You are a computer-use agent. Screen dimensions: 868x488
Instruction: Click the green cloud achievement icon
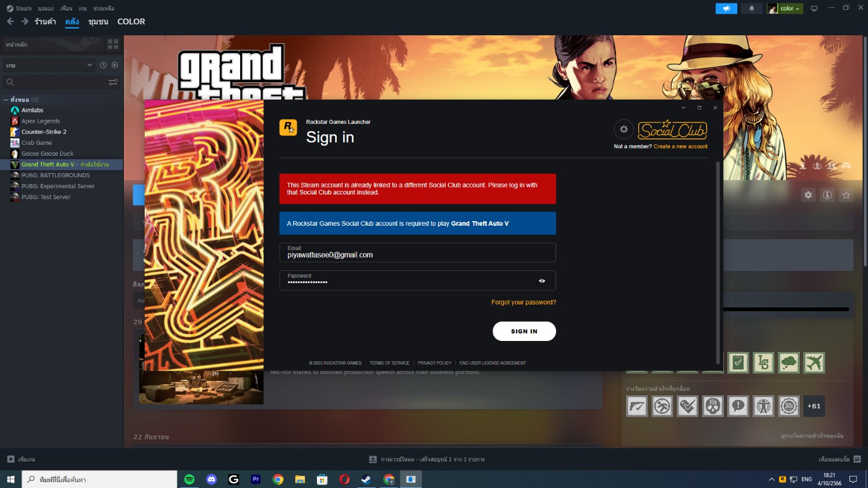pyautogui.click(x=789, y=363)
